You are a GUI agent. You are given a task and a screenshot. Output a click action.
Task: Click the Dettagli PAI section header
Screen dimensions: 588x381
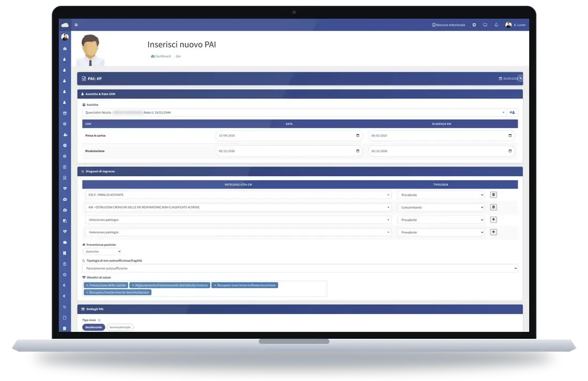coord(300,309)
